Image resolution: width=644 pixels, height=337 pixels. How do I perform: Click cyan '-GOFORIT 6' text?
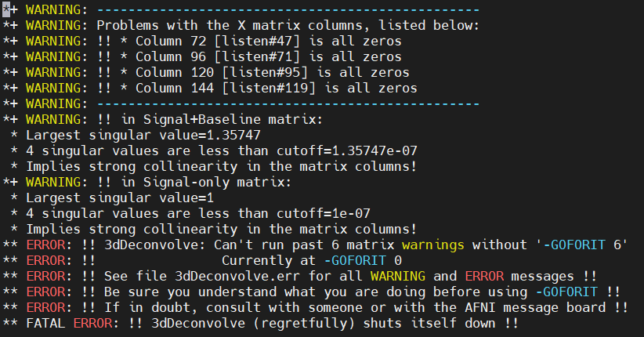pos(582,245)
